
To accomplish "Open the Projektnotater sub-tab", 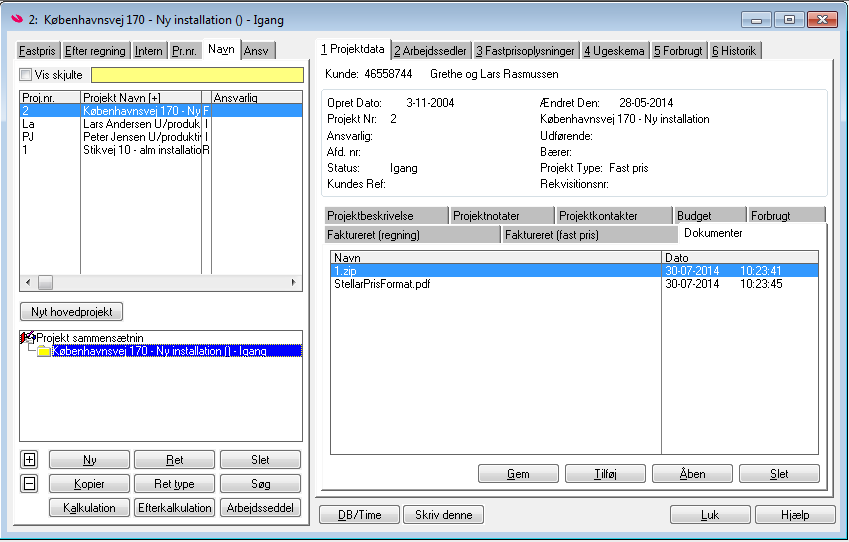I will point(501,216).
